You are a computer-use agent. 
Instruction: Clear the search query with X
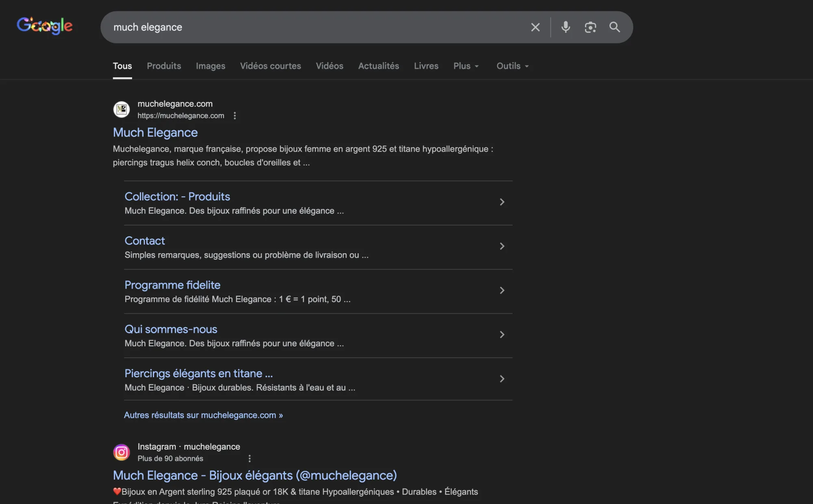(535, 27)
